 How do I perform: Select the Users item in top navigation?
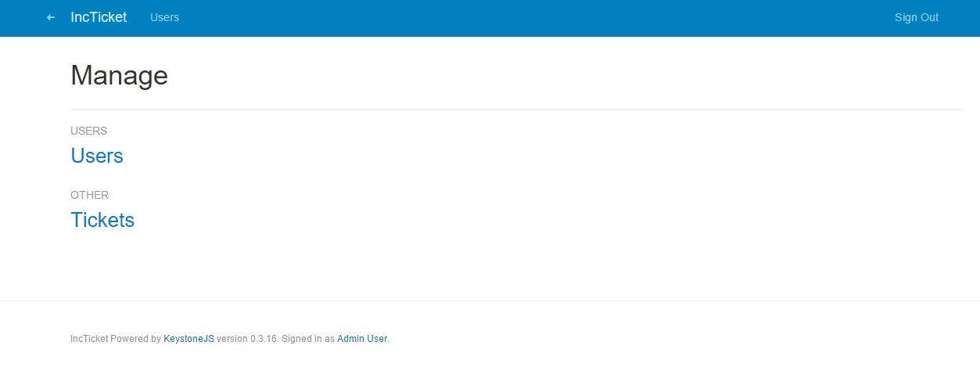pos(164,17)
